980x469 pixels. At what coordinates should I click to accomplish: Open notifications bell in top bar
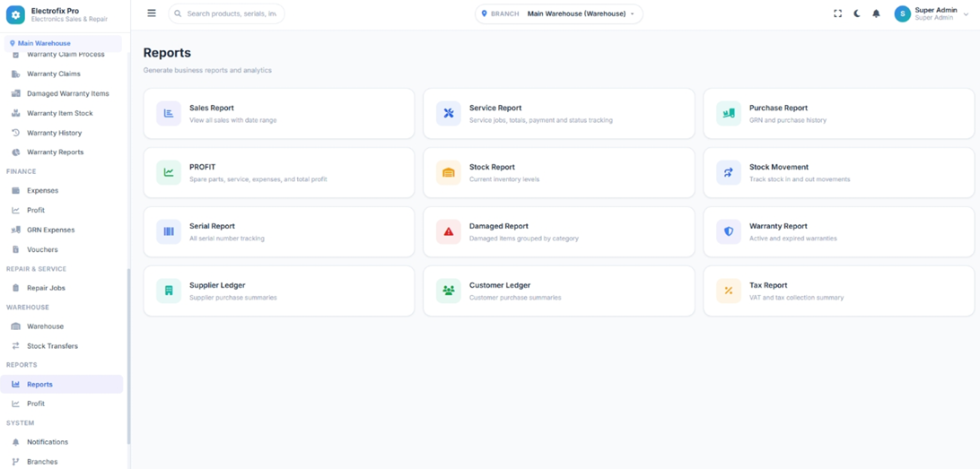click(x=876, y=13)
